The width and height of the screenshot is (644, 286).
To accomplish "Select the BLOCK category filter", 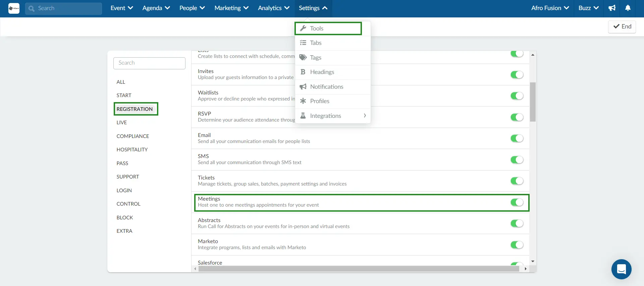I will pyautogui.click(x=125, y=218).
